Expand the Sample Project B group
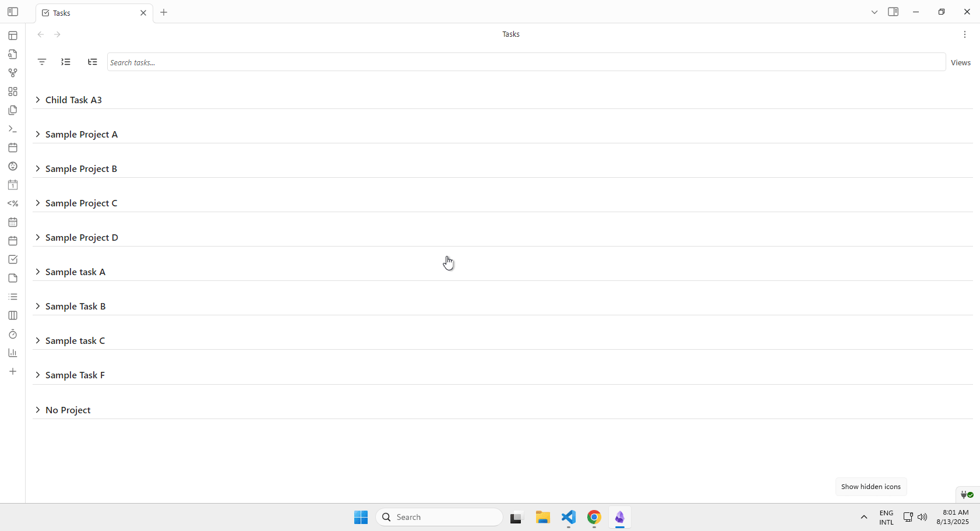The width and height of the screenshot is (980, 531). click(x=38, y=168)
